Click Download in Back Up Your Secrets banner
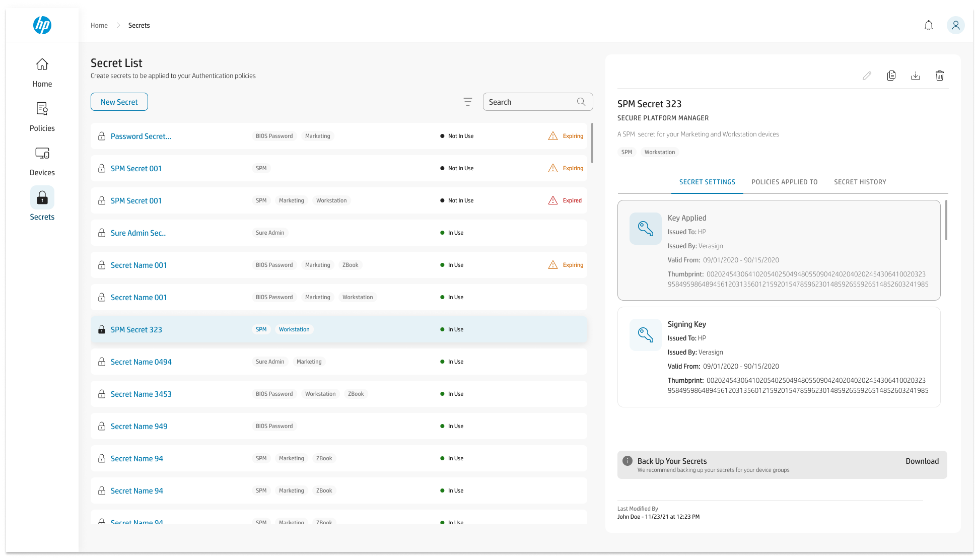975x560 pixels. pyautogui.click(x=922, y=461)
